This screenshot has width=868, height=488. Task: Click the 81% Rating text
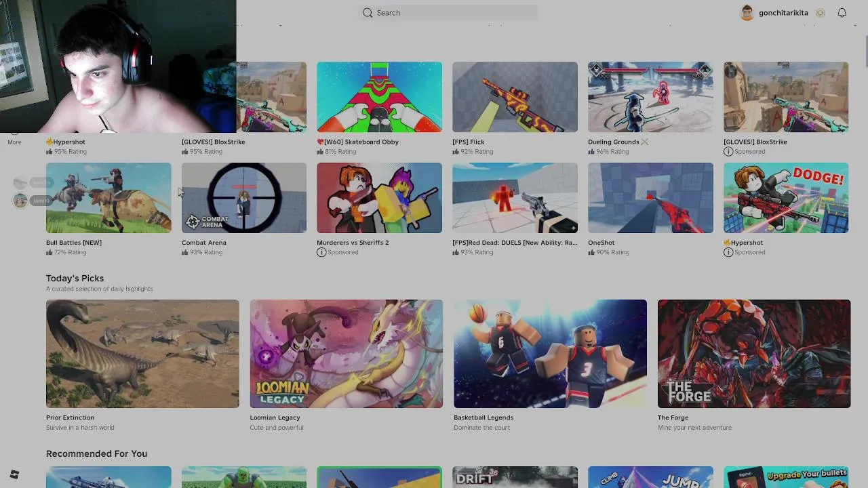pyautogui.click(x=340, y=151)
